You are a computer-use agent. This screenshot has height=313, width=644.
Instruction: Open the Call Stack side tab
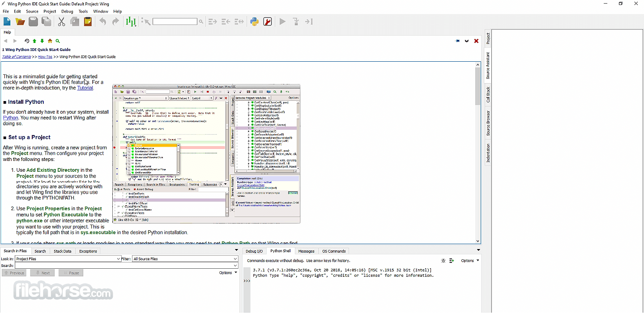(488, 94)
